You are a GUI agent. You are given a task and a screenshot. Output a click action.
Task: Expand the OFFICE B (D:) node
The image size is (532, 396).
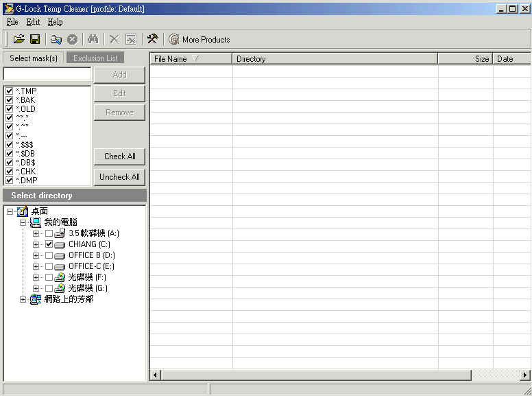36,255
